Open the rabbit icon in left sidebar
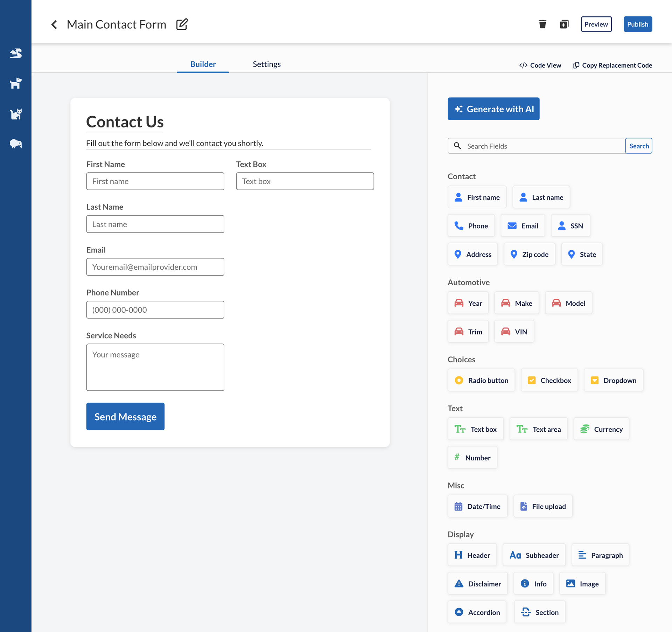 (16, 53)
